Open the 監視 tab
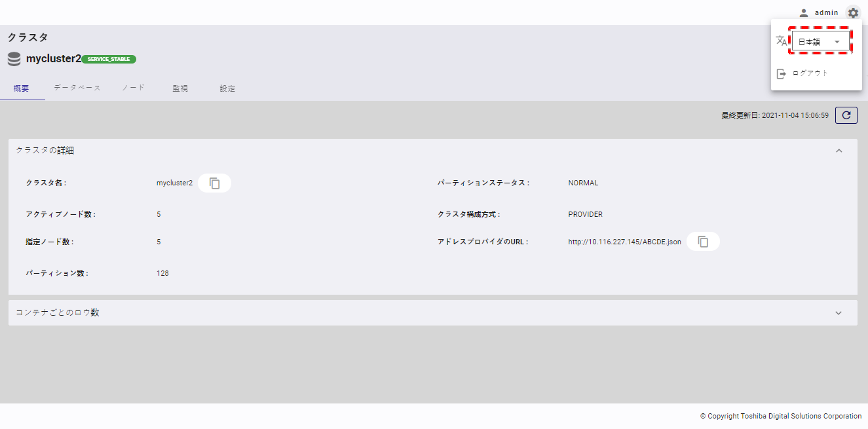 180,88
